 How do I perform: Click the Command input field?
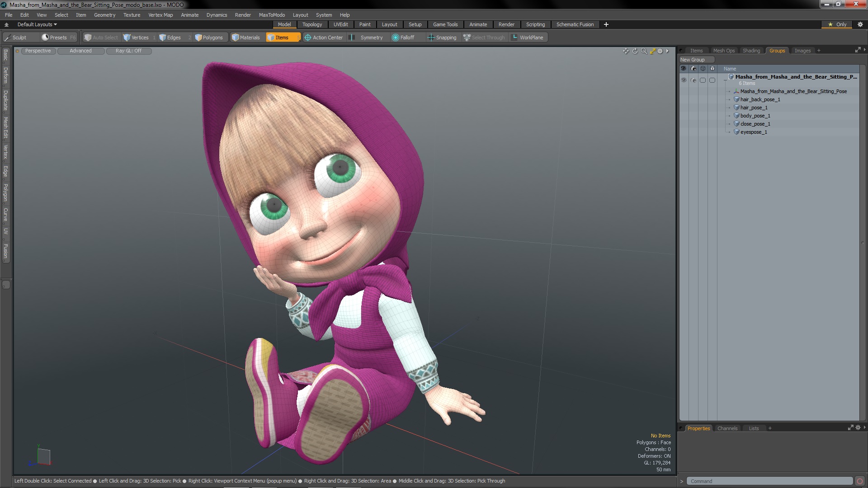click(769, 481)
